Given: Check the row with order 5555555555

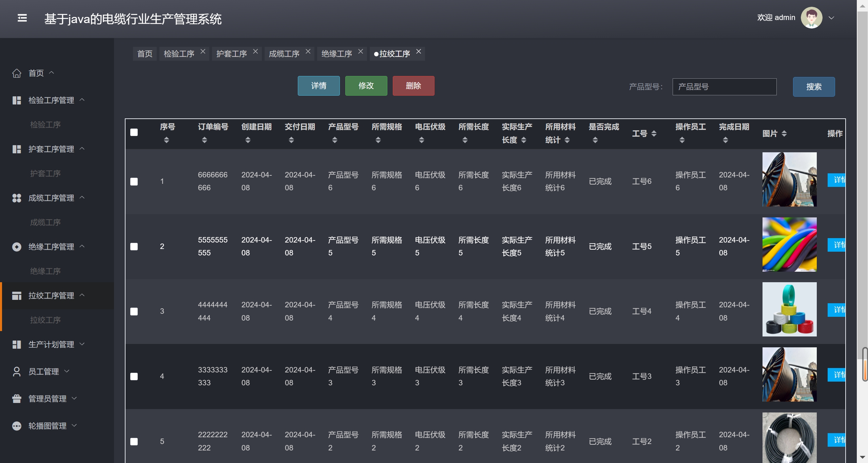Looking at the screenshot, I should click(x=134, y=247).
